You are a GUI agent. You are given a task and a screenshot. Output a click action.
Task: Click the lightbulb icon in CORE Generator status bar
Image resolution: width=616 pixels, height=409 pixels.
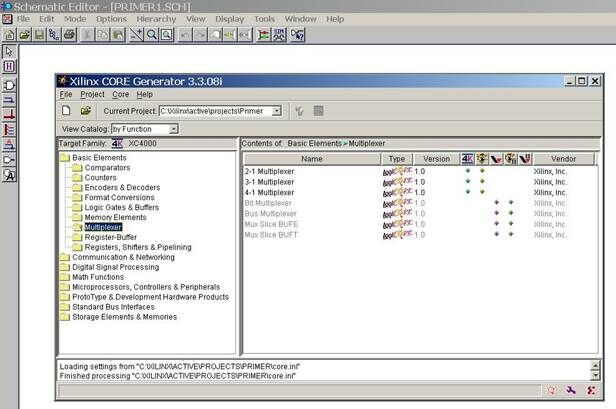[551, 390]
